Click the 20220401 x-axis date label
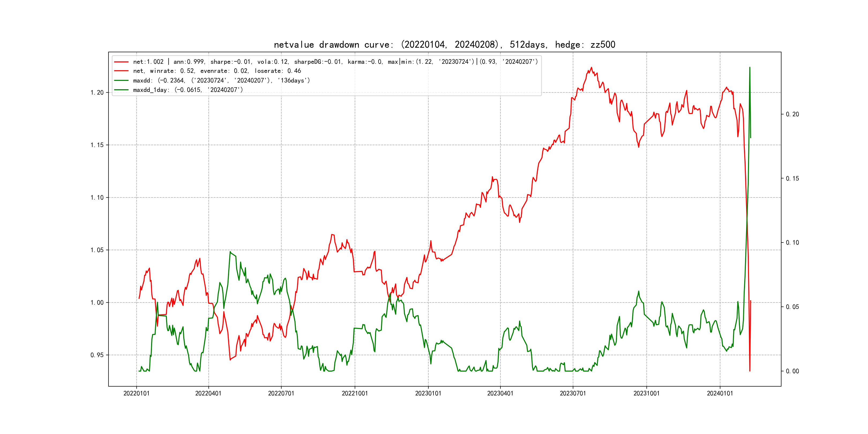868x434 pixels. (x=208, y=393)
